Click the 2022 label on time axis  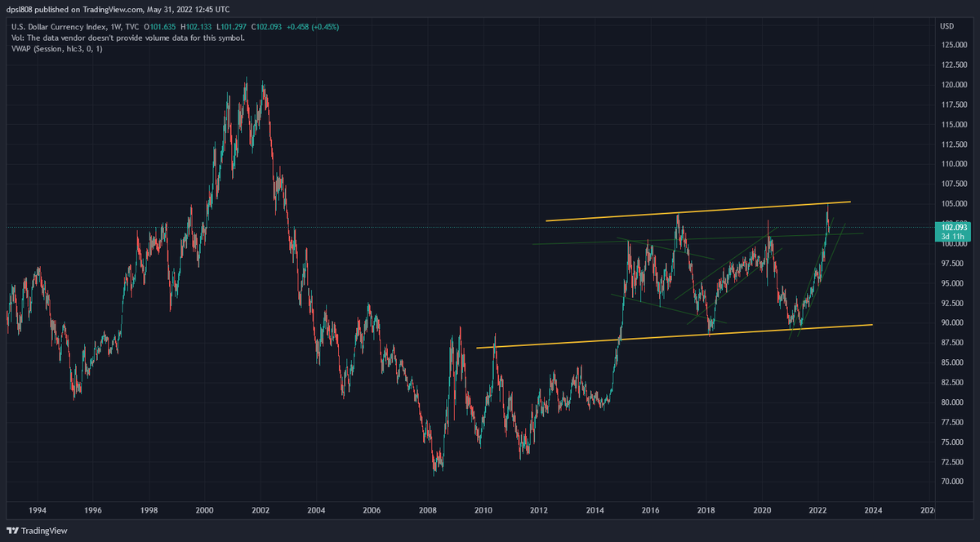click(x=818, y=511)
